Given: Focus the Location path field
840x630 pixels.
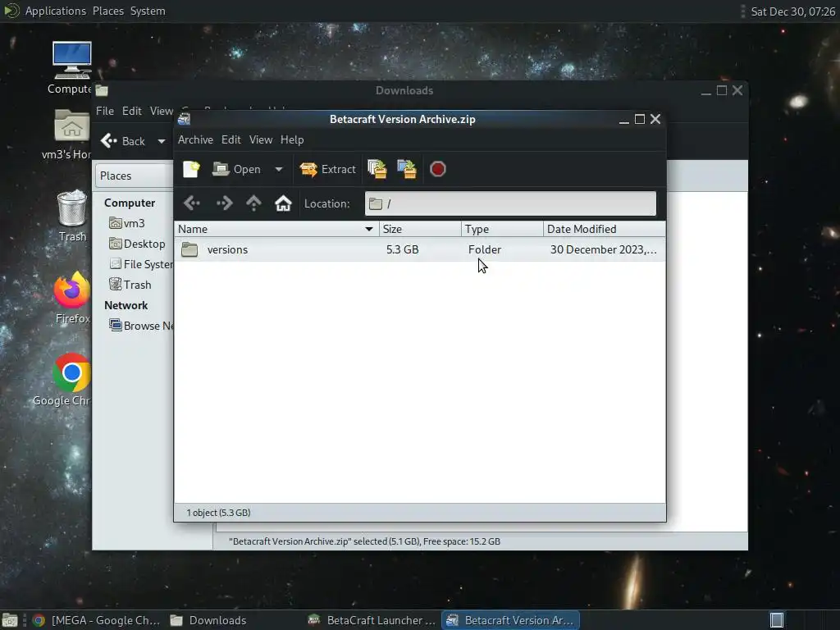Looking at the screenshot, I should click(x=510, y=203).
